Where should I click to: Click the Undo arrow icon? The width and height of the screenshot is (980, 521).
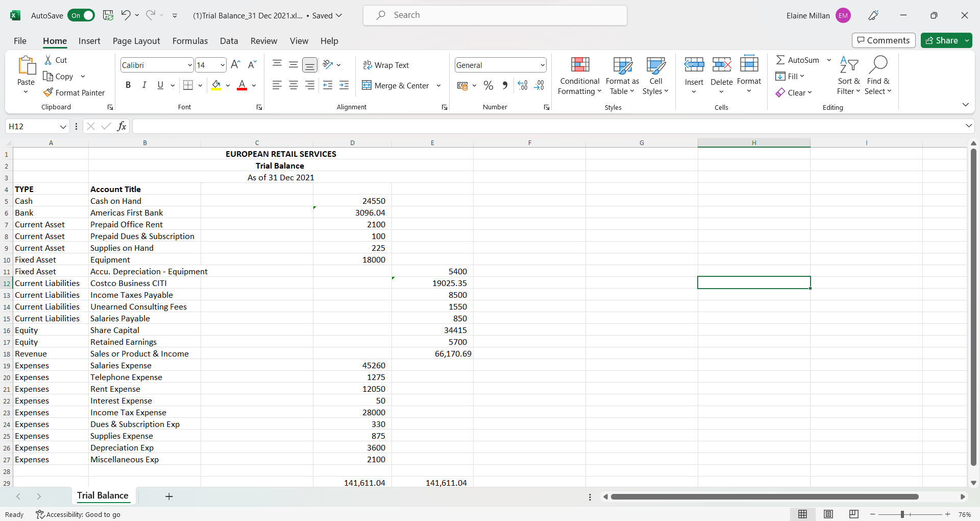pyautogui.click(x=126, y=15)
